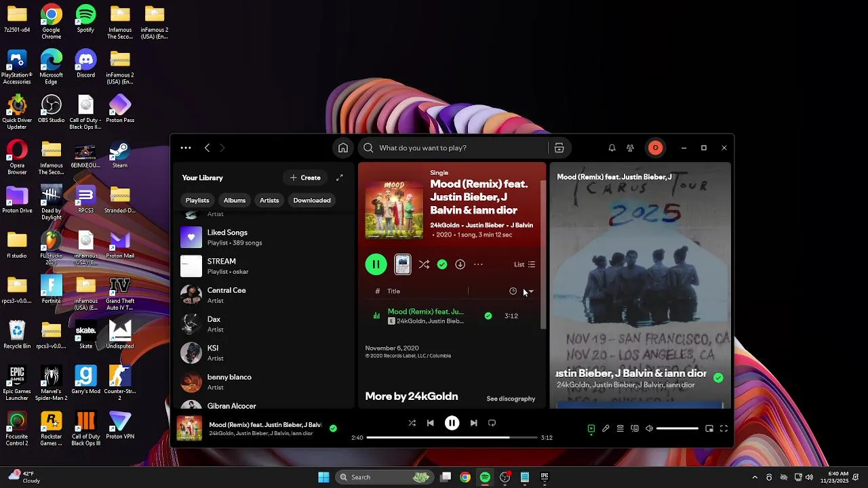Open the Browse icon in search bar
This screenshot has width=868, height=488.
(x=559, y=148)
